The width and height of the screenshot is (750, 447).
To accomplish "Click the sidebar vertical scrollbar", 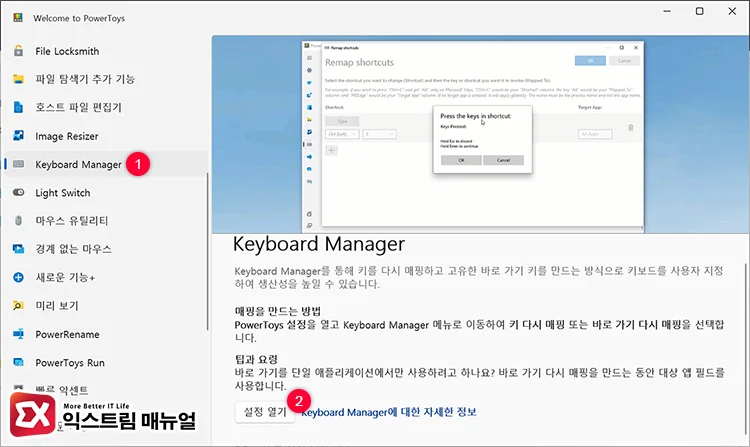I will (x=208, y=251).
